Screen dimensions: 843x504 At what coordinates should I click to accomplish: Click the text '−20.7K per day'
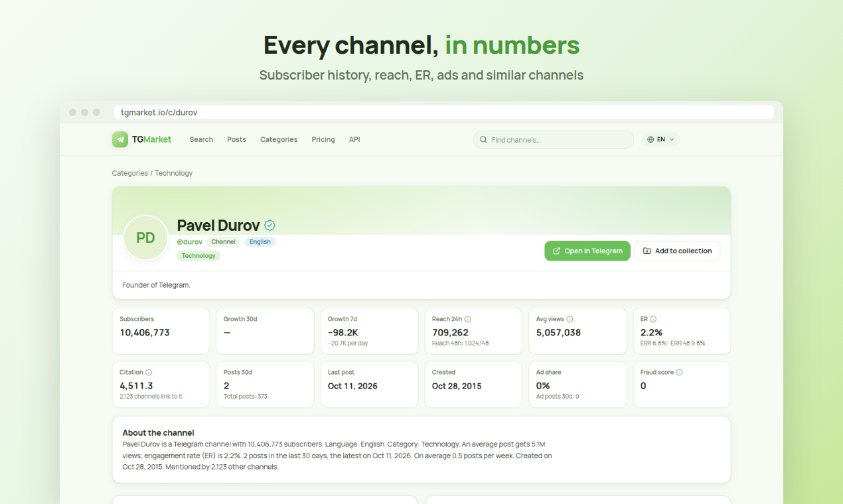(x=348, y=344)
